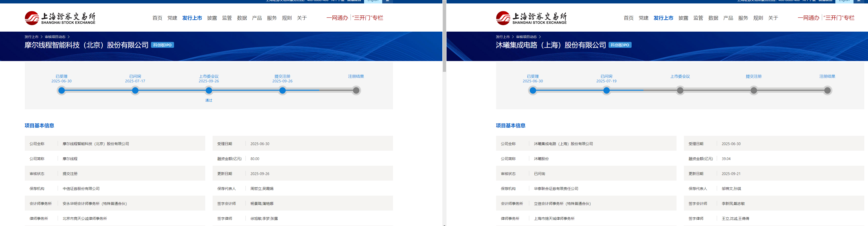Open 数据 menu on the 摩尔线程 page
The width and height of the screenshot is (868, 226).
pos(242,18)
